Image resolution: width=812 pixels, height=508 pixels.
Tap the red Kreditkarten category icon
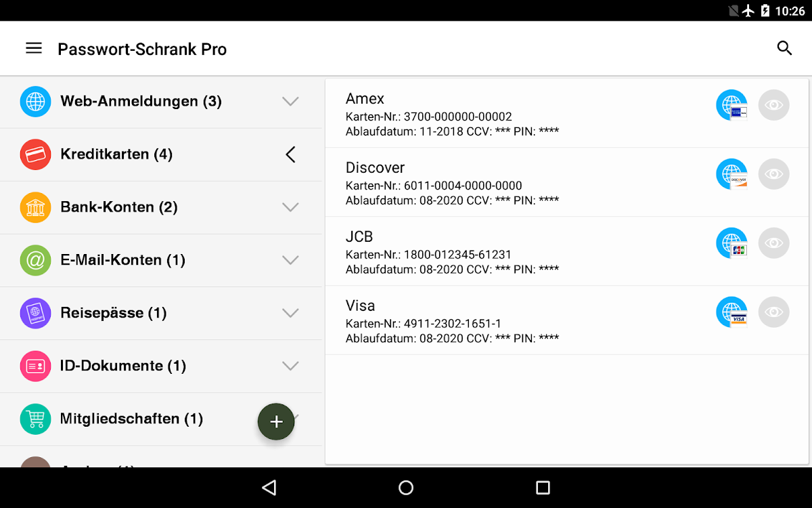coord(35,154)
